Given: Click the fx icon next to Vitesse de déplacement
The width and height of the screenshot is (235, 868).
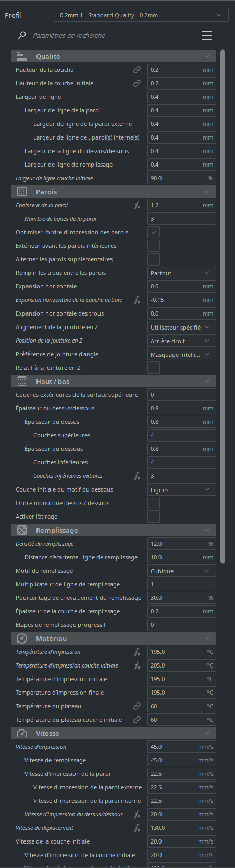Looking at the screenshot, I should pyautogui.click(x=137, y=828).
